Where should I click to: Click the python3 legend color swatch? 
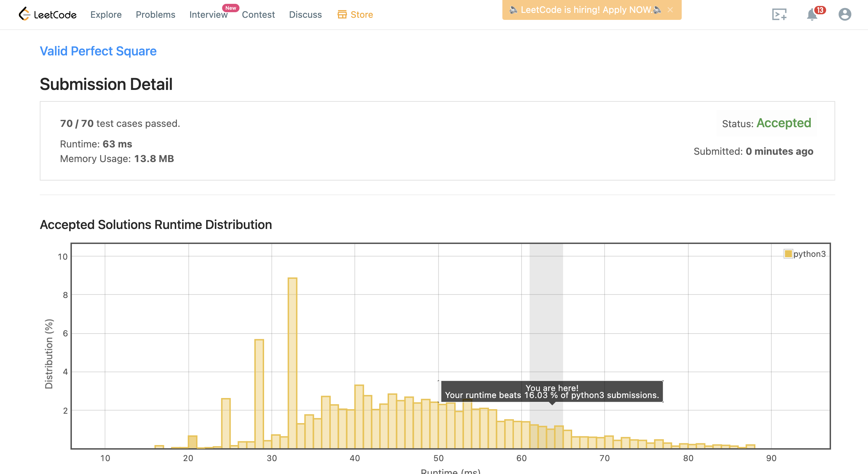[x=788, y=254]
